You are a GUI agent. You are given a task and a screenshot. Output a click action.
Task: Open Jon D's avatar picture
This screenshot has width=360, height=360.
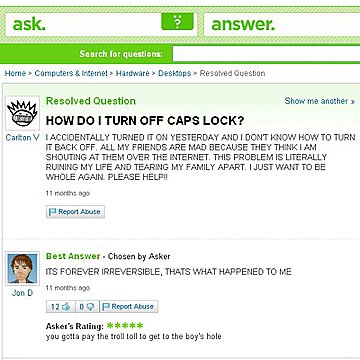click(x=22, y=269)
